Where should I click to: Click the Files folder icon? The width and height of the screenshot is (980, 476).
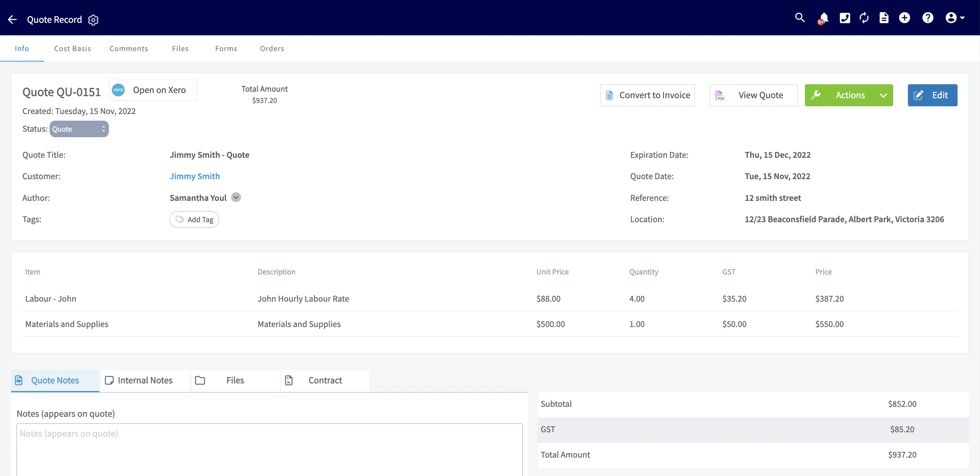(200, 380)
